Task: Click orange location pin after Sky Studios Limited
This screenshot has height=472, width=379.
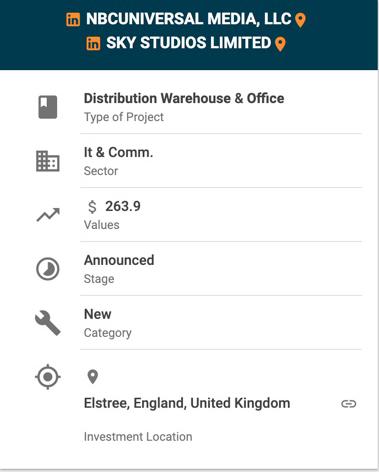Action: point(280,44)
